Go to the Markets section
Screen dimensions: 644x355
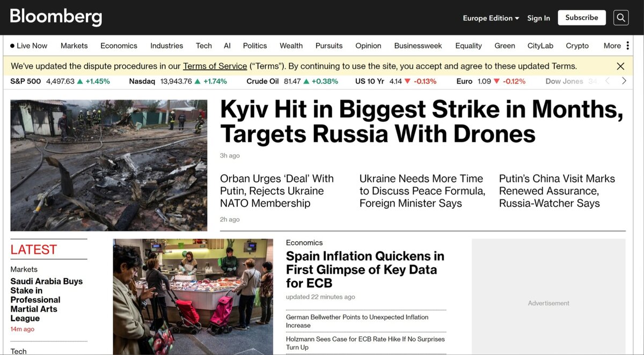74,46
